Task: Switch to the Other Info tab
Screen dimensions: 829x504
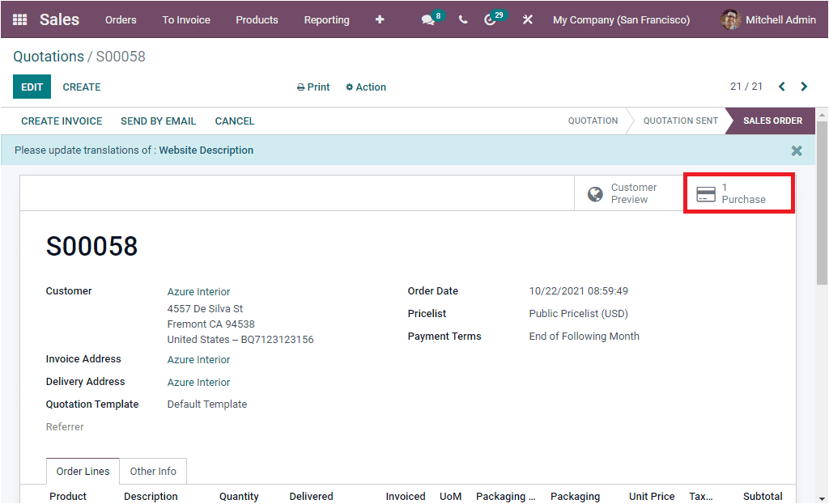Action: click(153, 471)
